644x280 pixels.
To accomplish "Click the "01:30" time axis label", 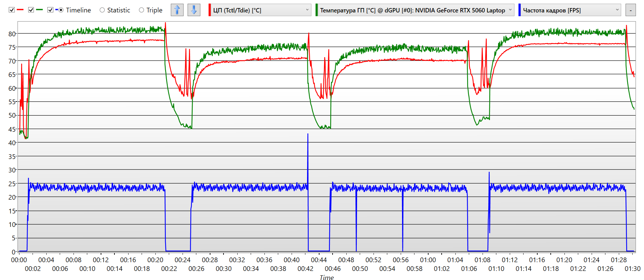I will pyautogui.click(x=633, y=269).
